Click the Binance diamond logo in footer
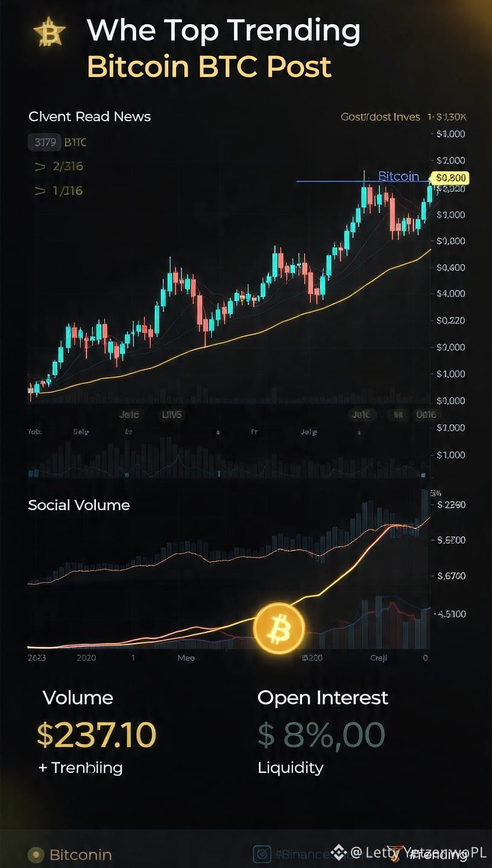This screenshot has width=492, height=868. [x=339, y=852]
